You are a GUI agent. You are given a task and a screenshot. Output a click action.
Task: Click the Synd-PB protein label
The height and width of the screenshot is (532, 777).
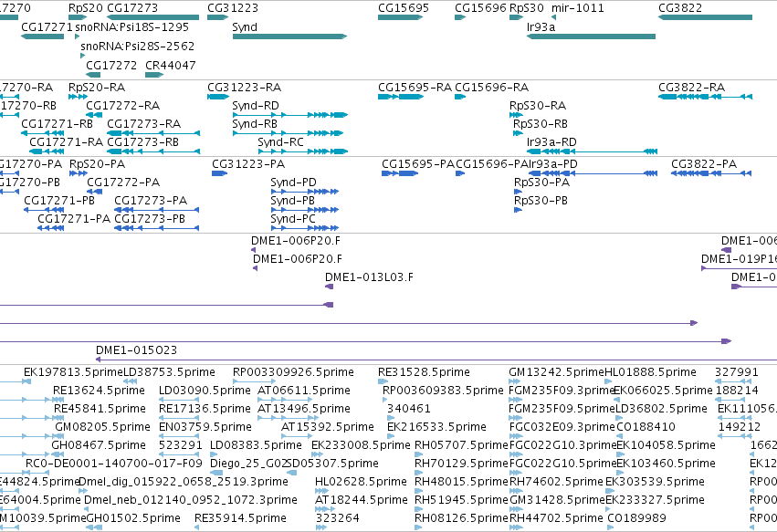[x=292, y=201]
